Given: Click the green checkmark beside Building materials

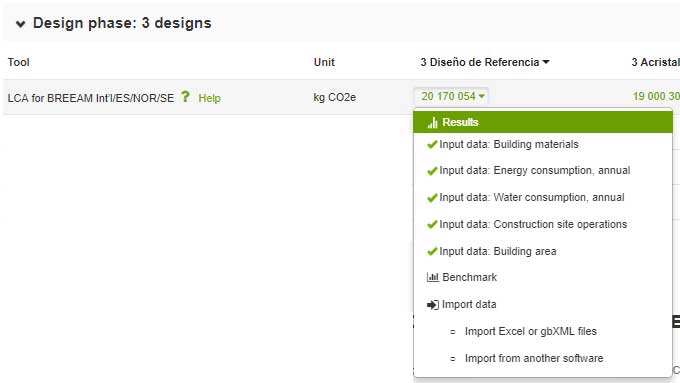Looking at the screenshot, I should [x=432, y=144].
